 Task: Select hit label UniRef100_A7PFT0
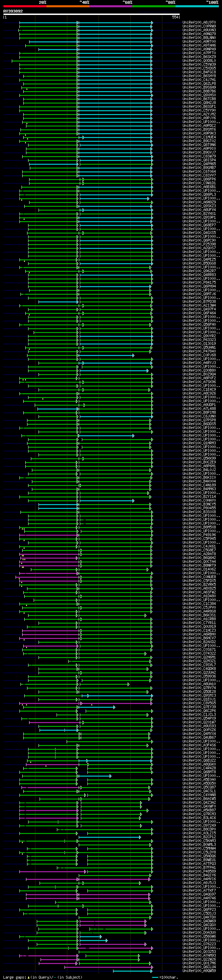[x=199, y=53]
